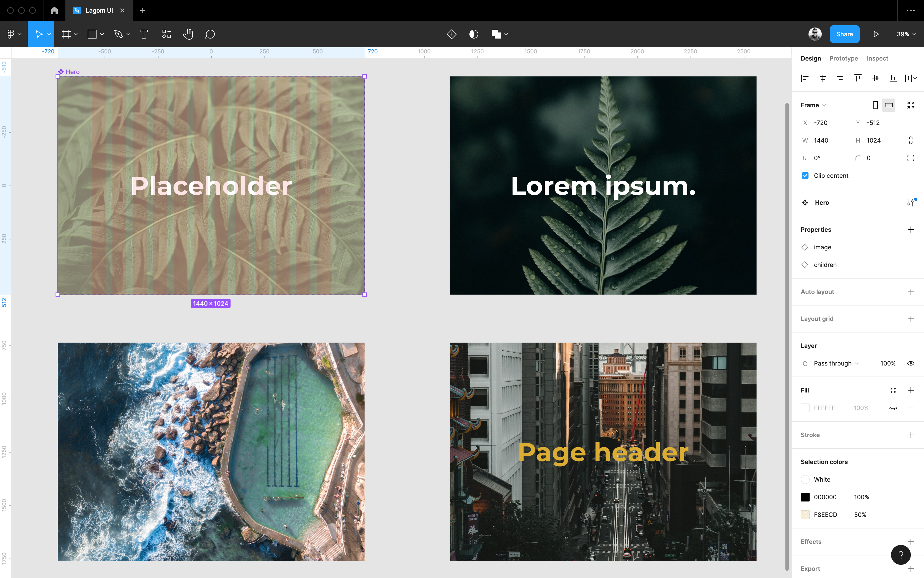The image size is (924, 578).
Task: Add an Effect
Action: point(911,542)
